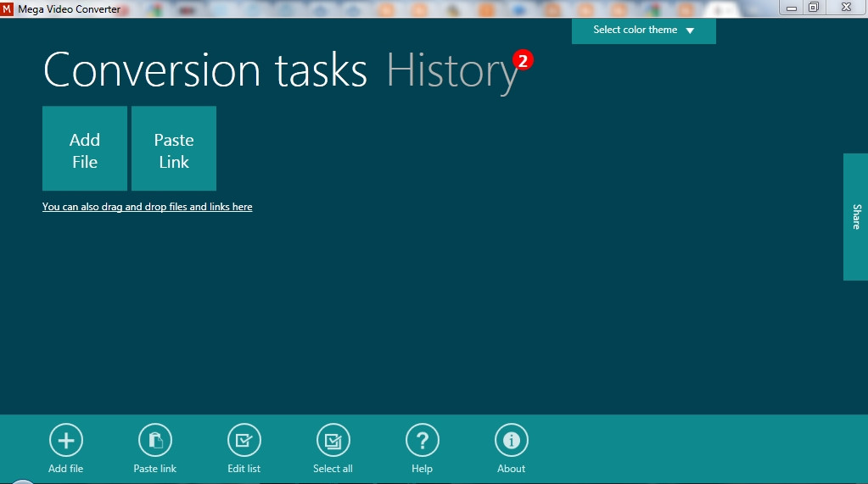This screenshot has height=484, width=868.
Task: Switch to the History tab
Action: (451, 71)
